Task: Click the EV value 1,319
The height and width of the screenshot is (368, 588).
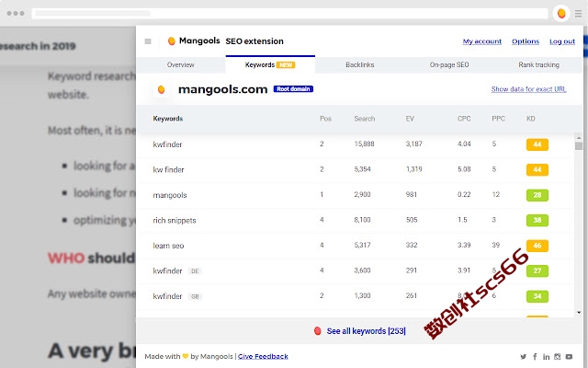Action: [414, 169]
